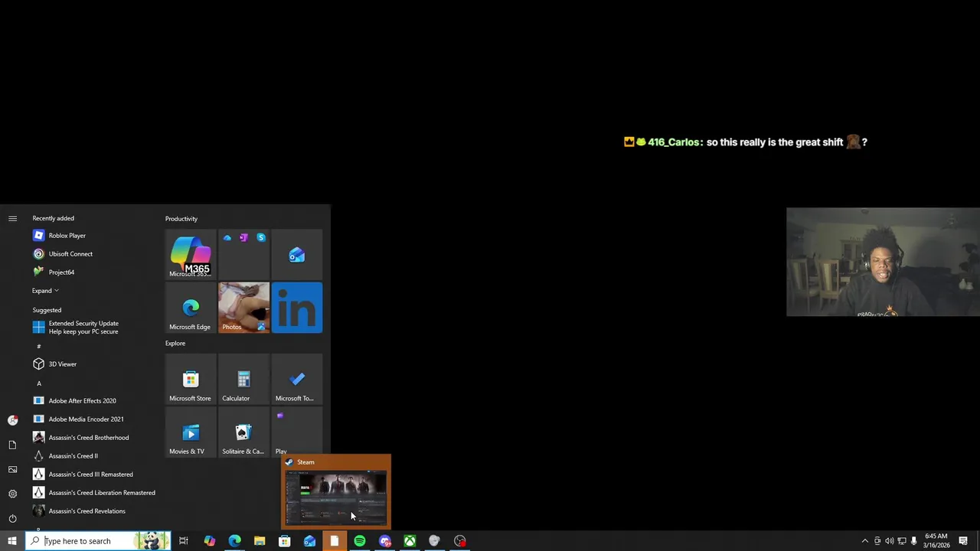
Task: Open the Microsoft To Do tile
Action: 297,379
